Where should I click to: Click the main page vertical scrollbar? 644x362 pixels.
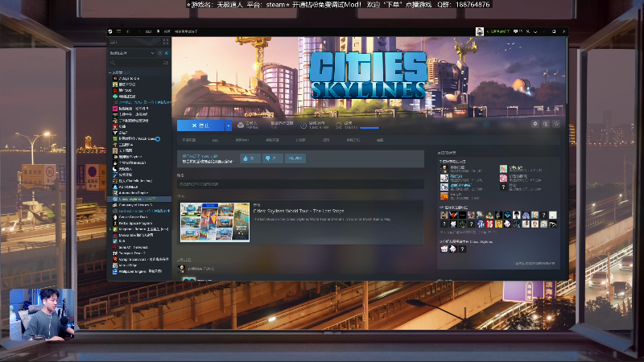coord(567,70)
